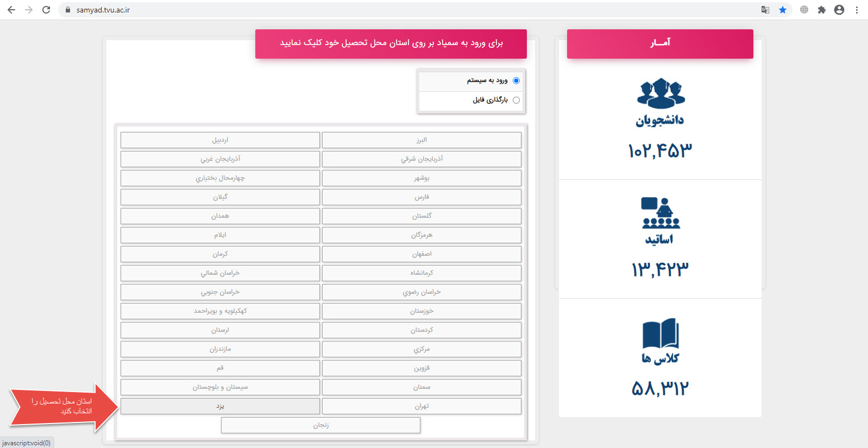Viewport: 868px width, 448px height.
Task: Select the ورود به سیستم radio button
Action: pyautogui.click(x=516, y=80)
